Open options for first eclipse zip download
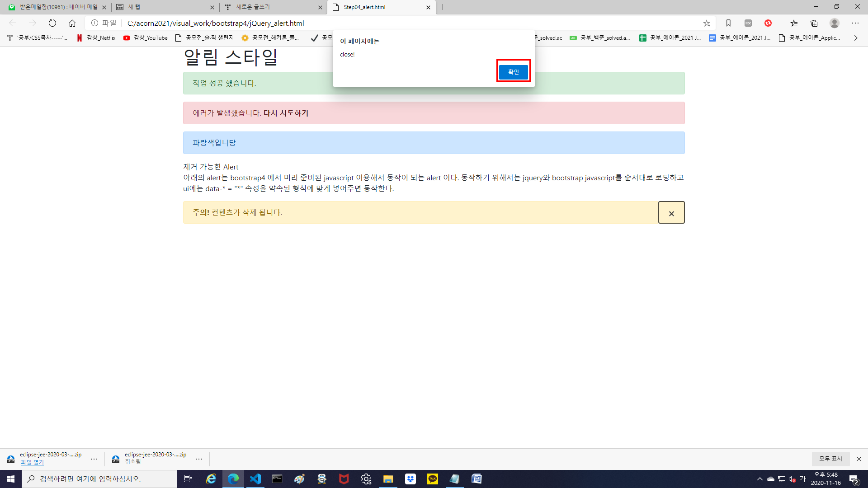This screenshot has height=488, width=868. (94, 459)
